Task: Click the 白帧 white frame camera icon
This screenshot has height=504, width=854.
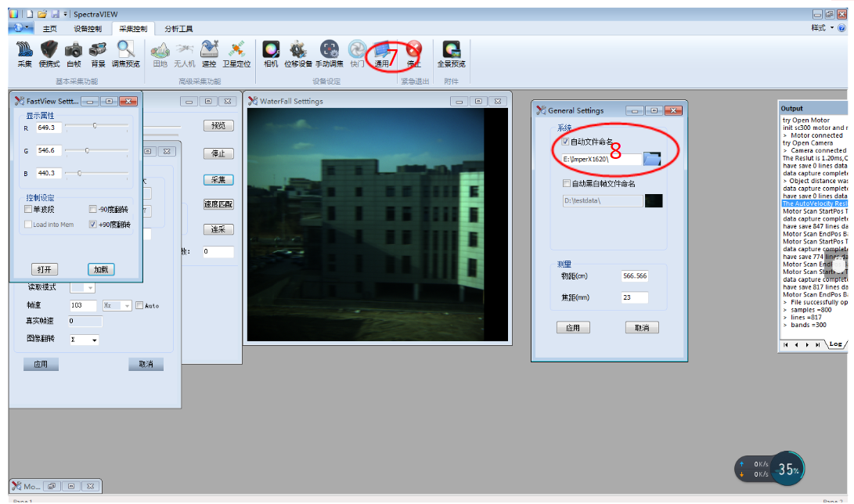Action: click(x=74, y=52)
